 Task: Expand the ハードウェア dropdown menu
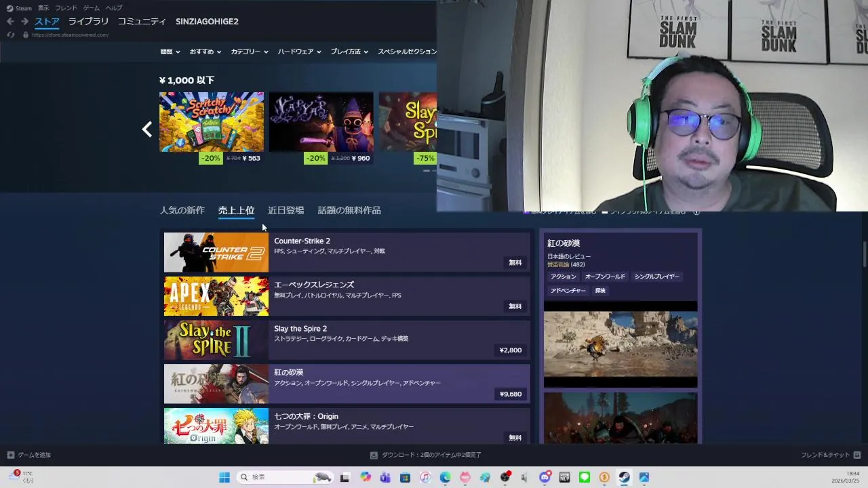(x=299, y=52)
